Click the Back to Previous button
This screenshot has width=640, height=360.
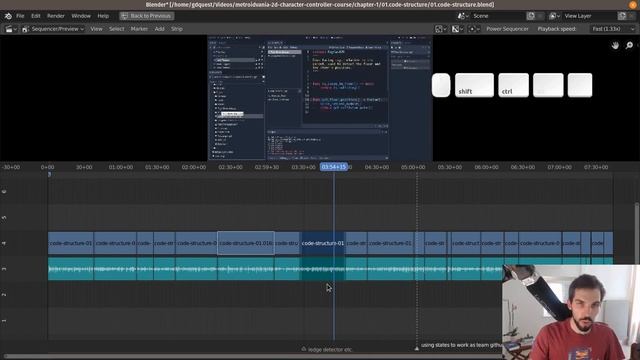pos(147,16)
